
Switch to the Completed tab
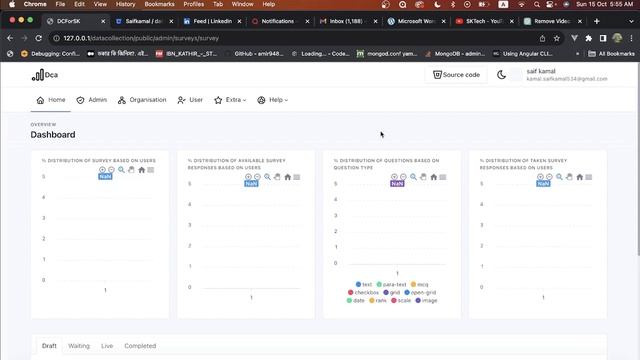[x=140, y=346]
